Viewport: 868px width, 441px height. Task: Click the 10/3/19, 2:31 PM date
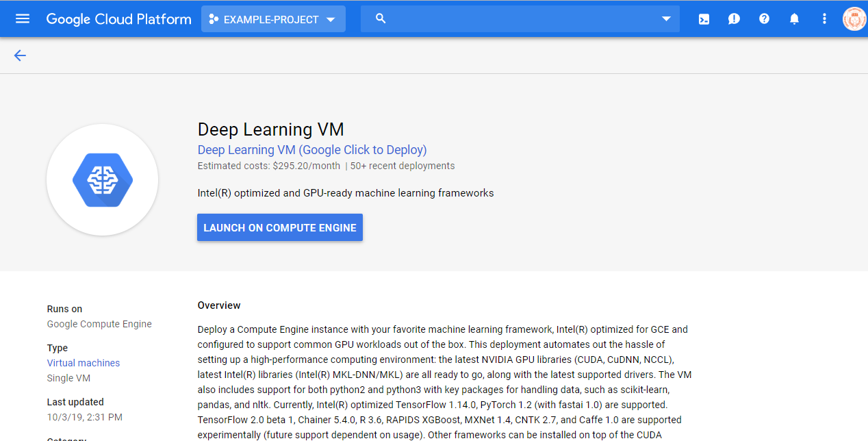pos(85,417)
